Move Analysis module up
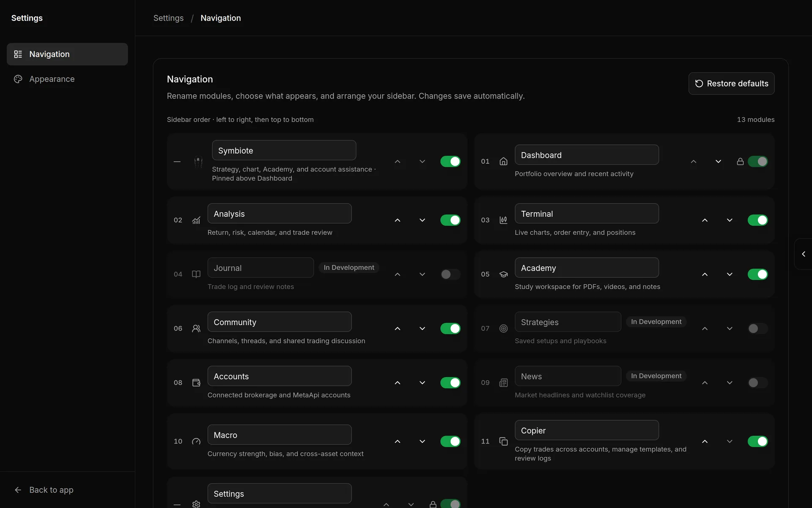 pyautogui.click(x=398, y=220)
